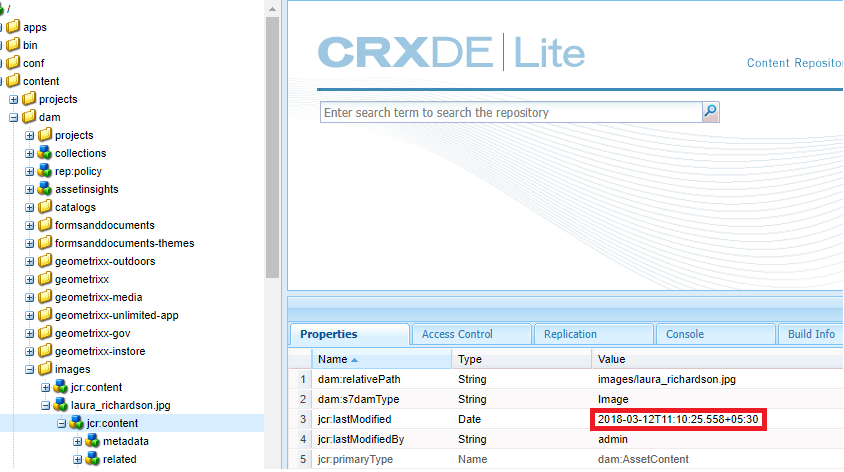Viewport: 844px width, 472px height.
Task: Click the admin value cell
Action: point(613,439)
